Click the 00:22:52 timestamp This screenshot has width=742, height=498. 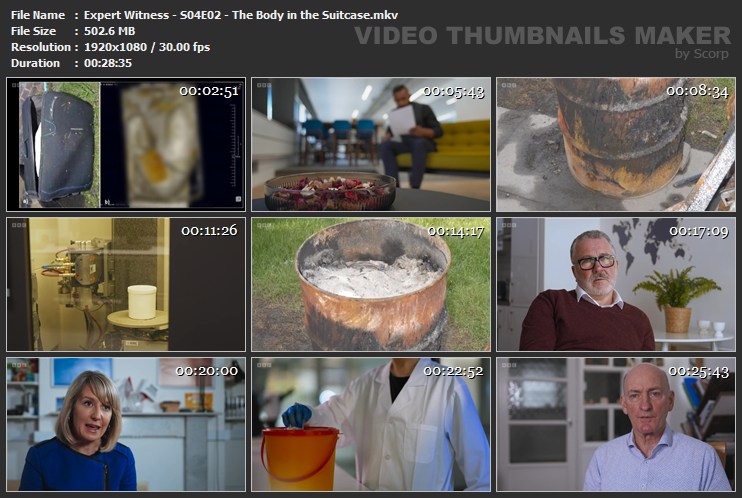tap(453, 371)
